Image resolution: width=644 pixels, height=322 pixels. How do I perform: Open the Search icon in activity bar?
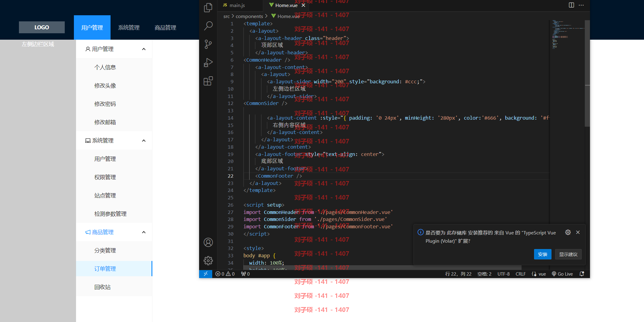coord(208,26)
